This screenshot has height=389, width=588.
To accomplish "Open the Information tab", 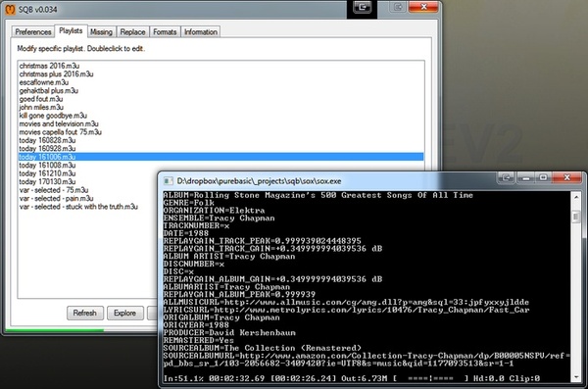I will [201, 32].
